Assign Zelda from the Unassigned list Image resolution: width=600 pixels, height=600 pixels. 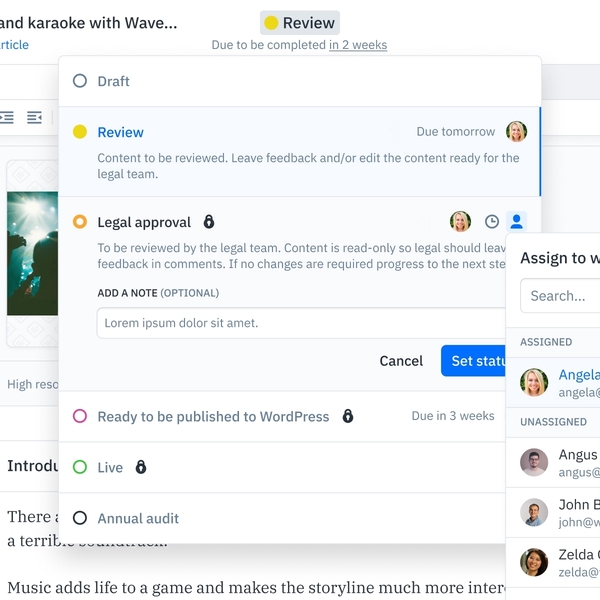[553, 562]
